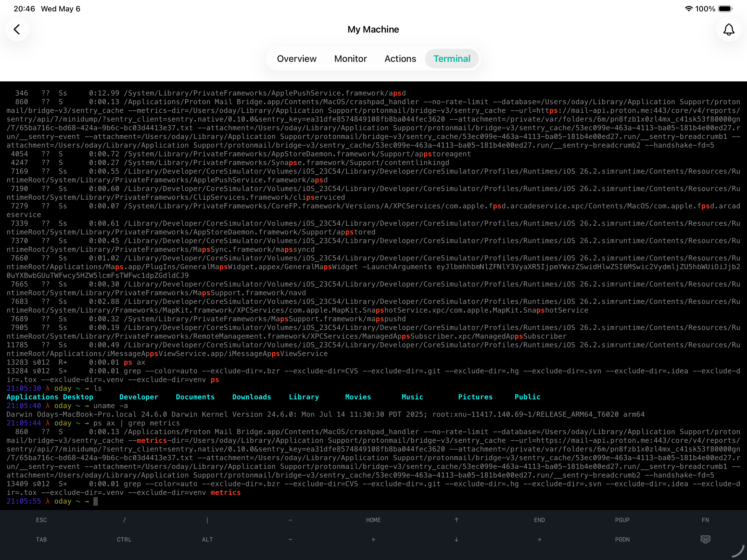This screenshot has width=747, height=560.
Task: Toggle the on-screen keyboard icon
Action: [705, 539]
